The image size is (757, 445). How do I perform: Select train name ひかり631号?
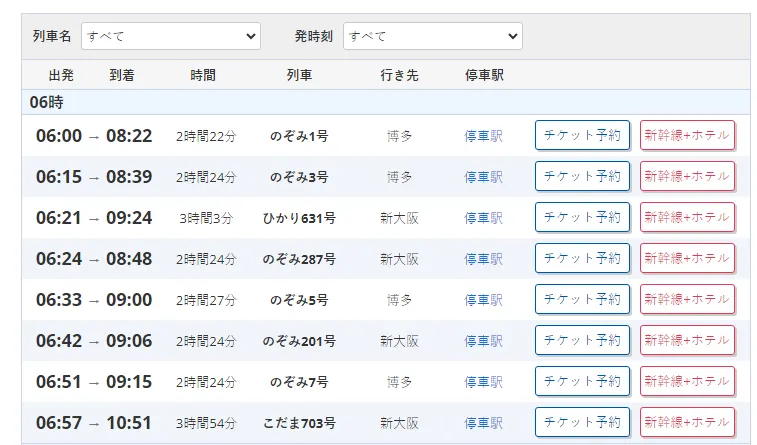pos(299,218)
